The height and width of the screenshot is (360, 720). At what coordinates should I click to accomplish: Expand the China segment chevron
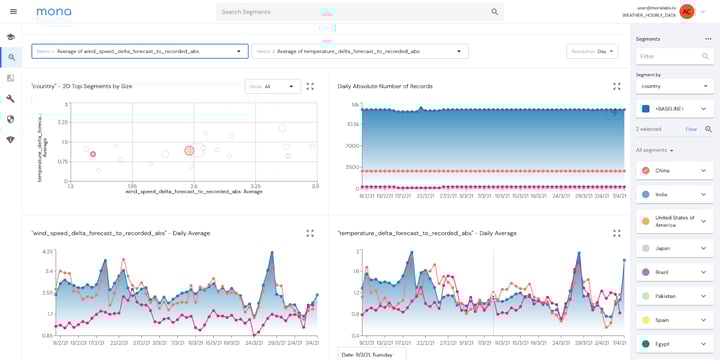coord(703,170)
